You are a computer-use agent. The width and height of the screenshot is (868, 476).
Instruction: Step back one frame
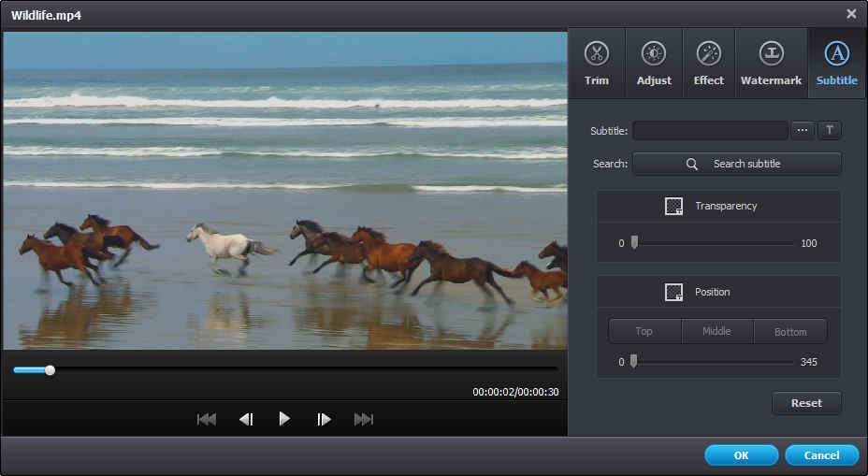point(246,420)
